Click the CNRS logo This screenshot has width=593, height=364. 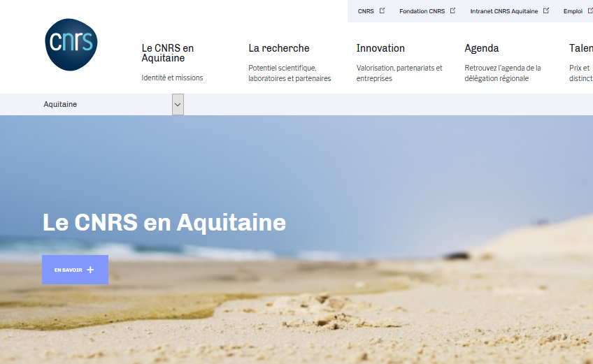tap(71, 45)
